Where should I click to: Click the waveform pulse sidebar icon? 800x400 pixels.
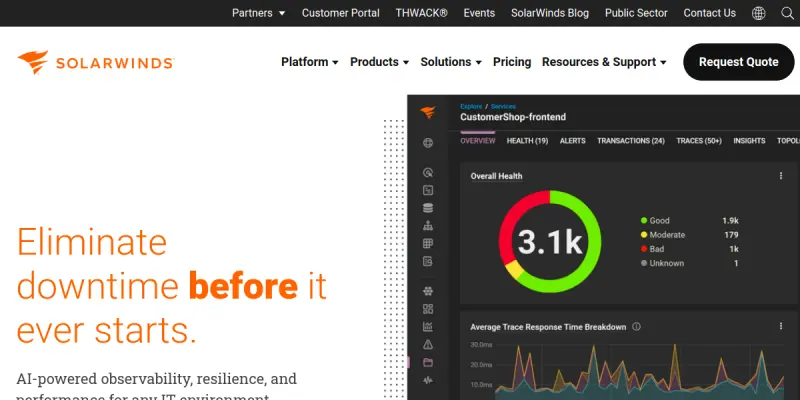(x=428, y=380)
